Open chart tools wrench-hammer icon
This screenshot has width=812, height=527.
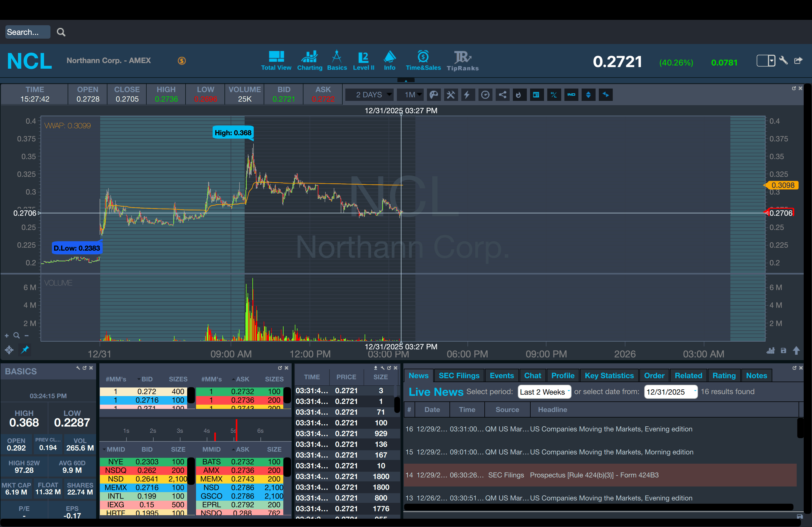pyautogui.click(x=451, y=95)
